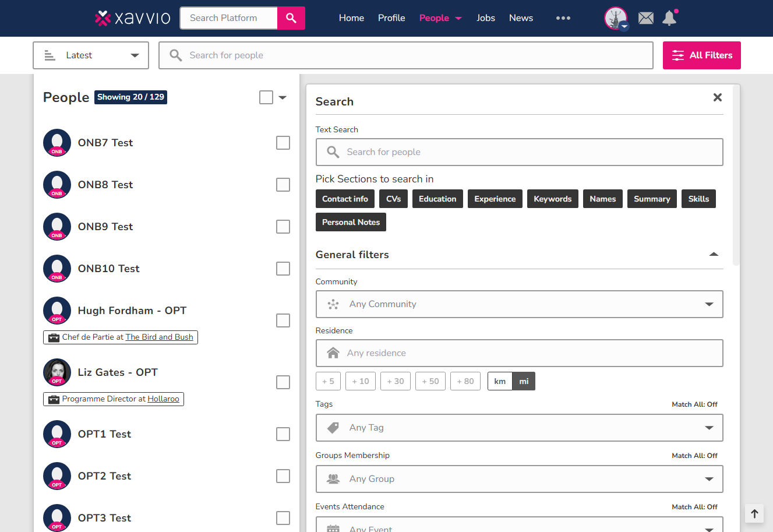
Task: Go to Home in navbar
Action: pyautogui.click(x=351, y=18)
